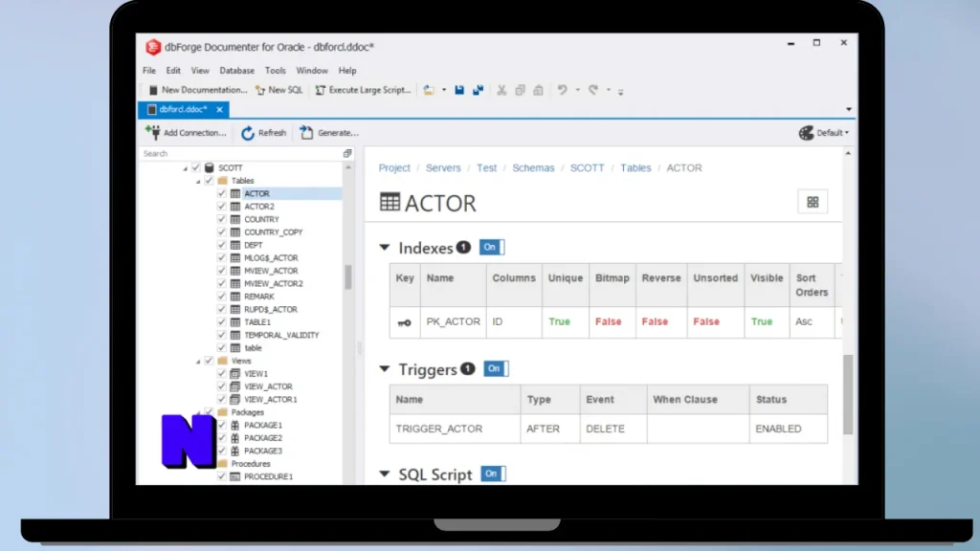This screenshot has width=980, height=551.
Task: Click the New Documentation toolbar button
Action: click(x=197, y=90)
